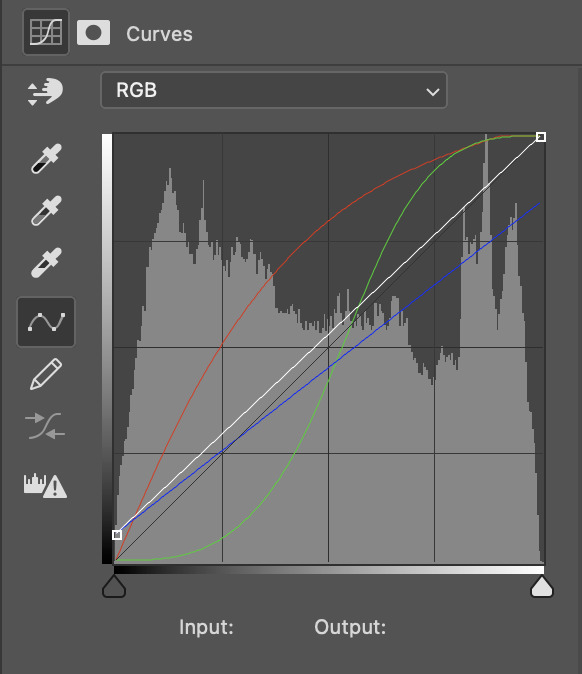Screen dimensions: 582x674
Task: Open the RGB channel dropdown
Action: tap(274, 90)
